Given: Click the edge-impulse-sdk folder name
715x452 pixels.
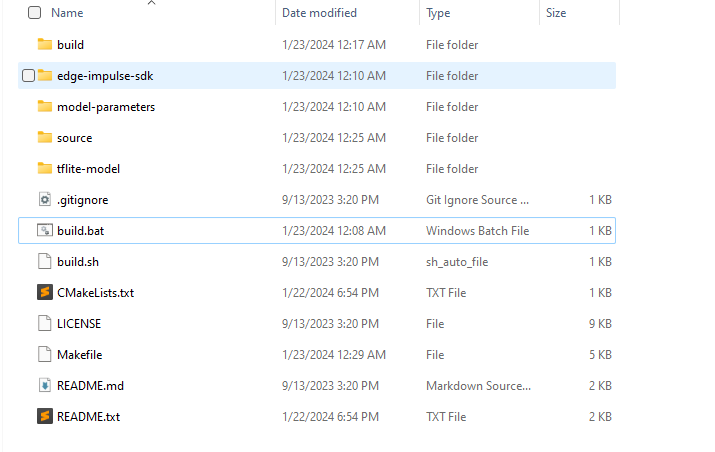Looking at the screenshot, I should (x=103, y=76).
